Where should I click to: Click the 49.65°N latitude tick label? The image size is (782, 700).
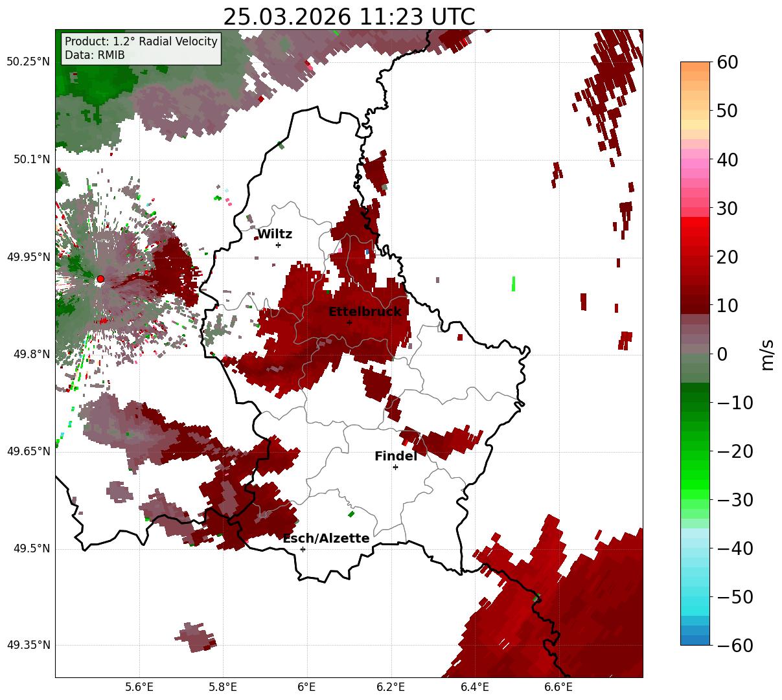[28, 451]
